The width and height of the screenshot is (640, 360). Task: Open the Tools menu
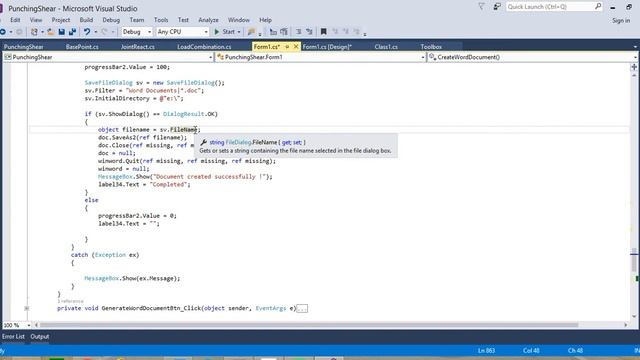pos(161,20)
